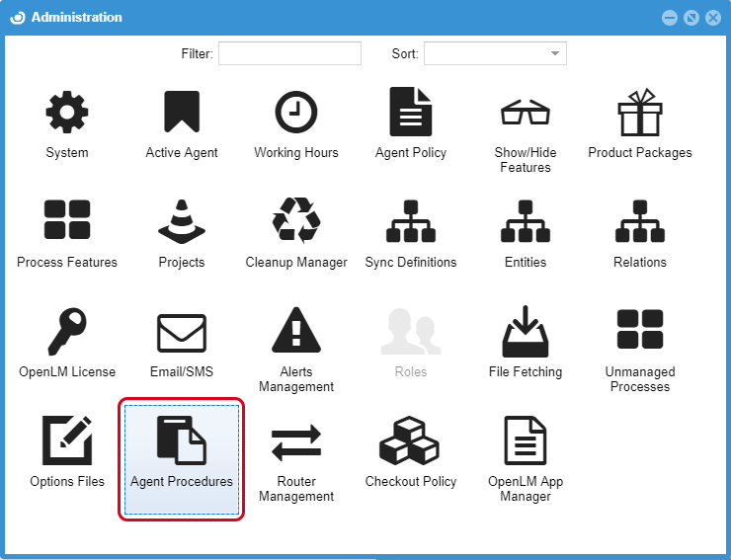
Task: Click the Filter text input field
Action: coord(289,53)
